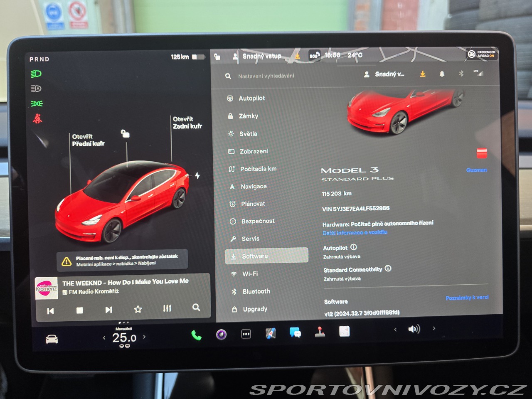
Task: Tap the info icon beside Standard Connectivity
Action: tap(388, 268)
